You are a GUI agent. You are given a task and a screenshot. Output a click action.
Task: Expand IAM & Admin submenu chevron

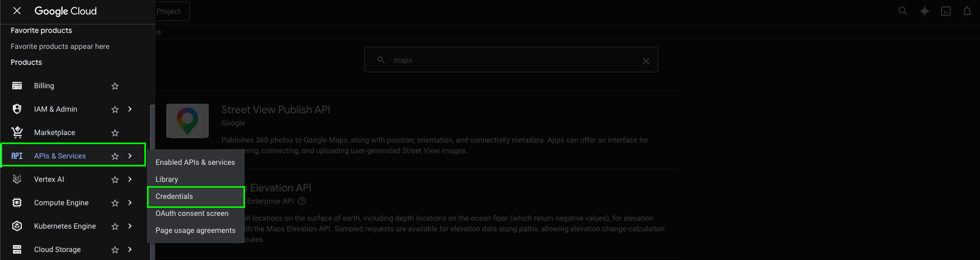pyautogui.click(x=130, y=109)
